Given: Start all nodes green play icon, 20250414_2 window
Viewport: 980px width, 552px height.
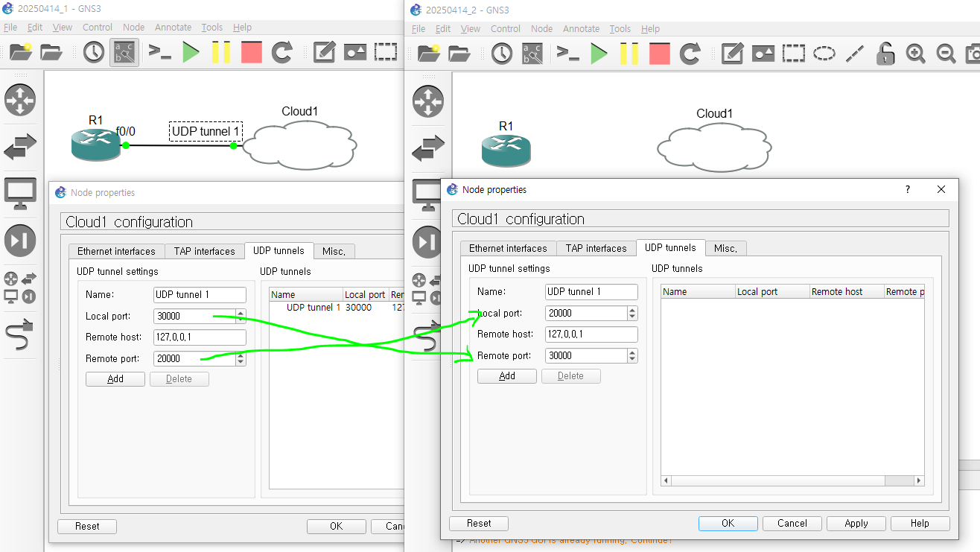Looking at the screenshot, I should (x=599, y=54).
